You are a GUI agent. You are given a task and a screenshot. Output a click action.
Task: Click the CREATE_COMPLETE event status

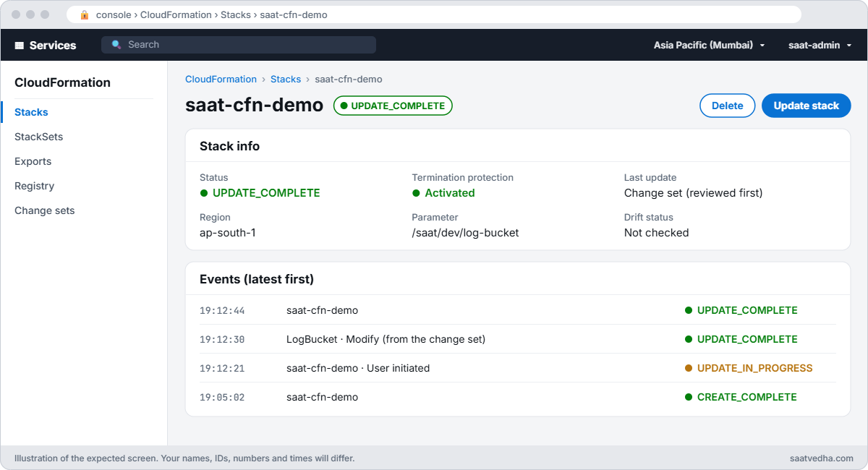tap(741, 397)
